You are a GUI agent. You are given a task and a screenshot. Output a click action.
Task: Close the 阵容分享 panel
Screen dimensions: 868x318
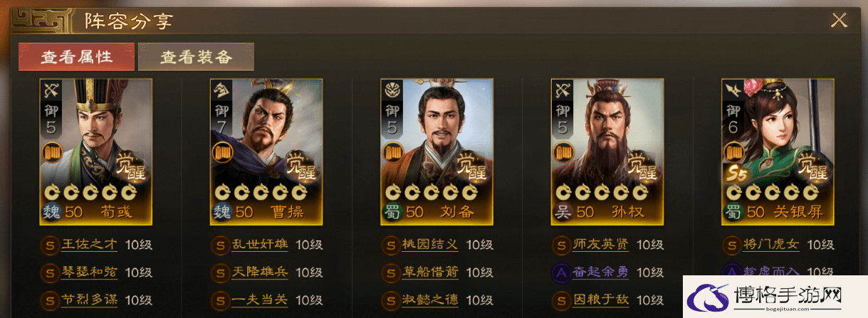840,20
